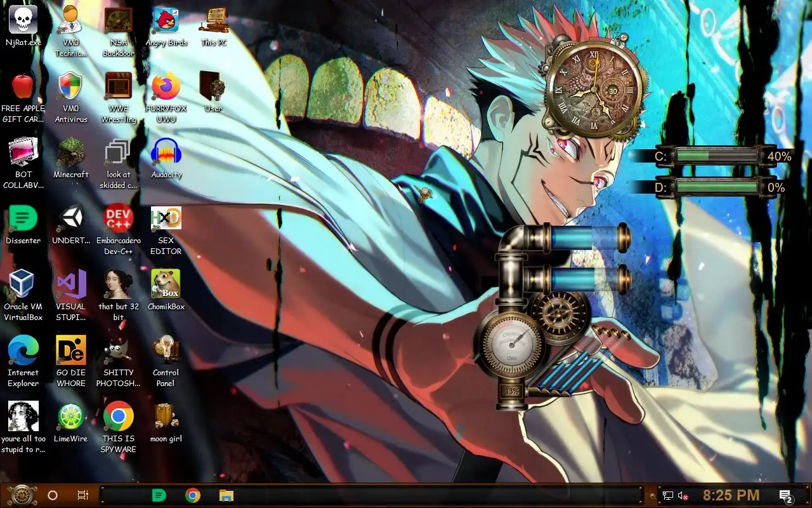The width and height of the screenshot is (812, 508).
Task: Open UNDERT... Unity icon
Action: pyautogui.click(x=70, y=218)
